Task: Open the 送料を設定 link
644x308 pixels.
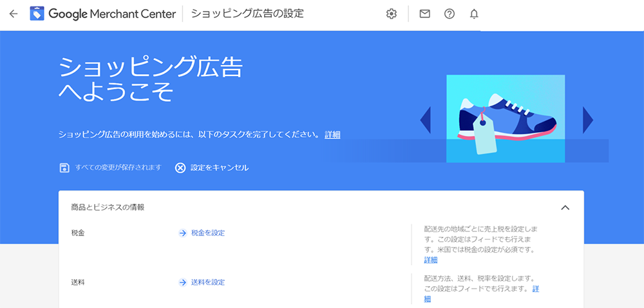Action: (x=208, y=282)
